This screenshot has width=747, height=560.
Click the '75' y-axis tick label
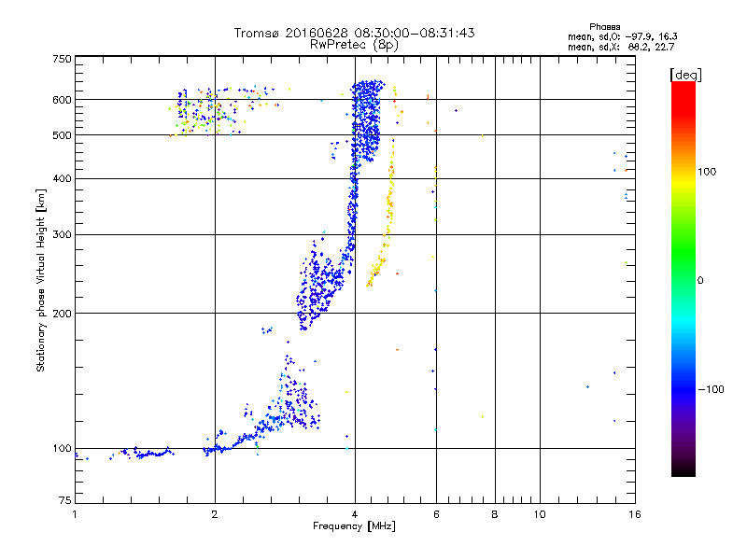click(x=65, y=500)
